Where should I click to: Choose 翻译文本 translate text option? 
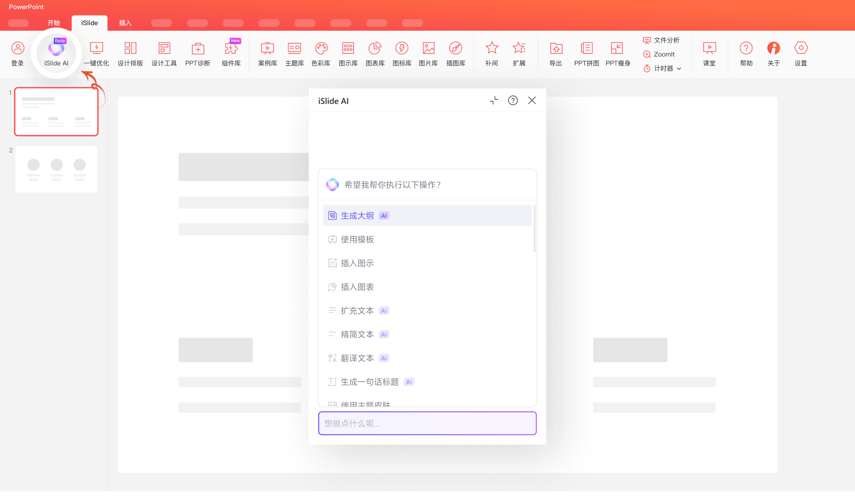[427, 358]
